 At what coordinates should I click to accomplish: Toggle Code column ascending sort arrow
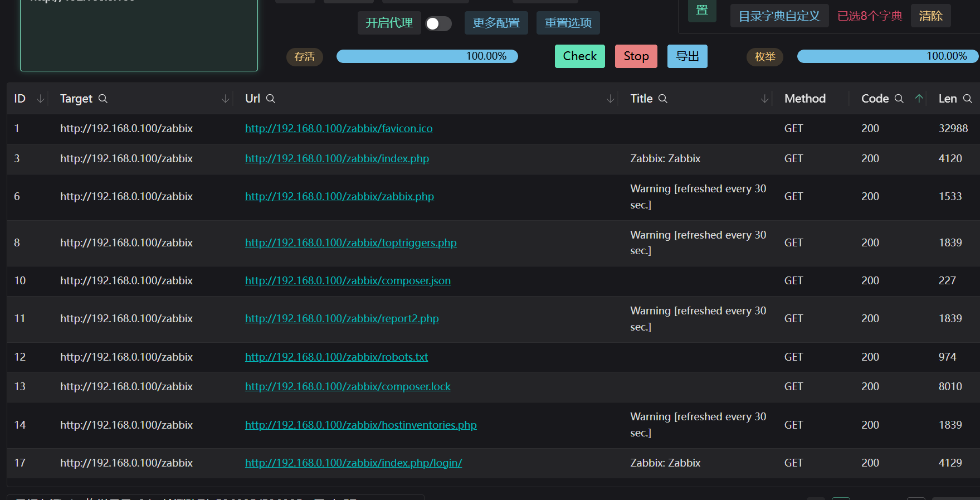pos(919,99)
